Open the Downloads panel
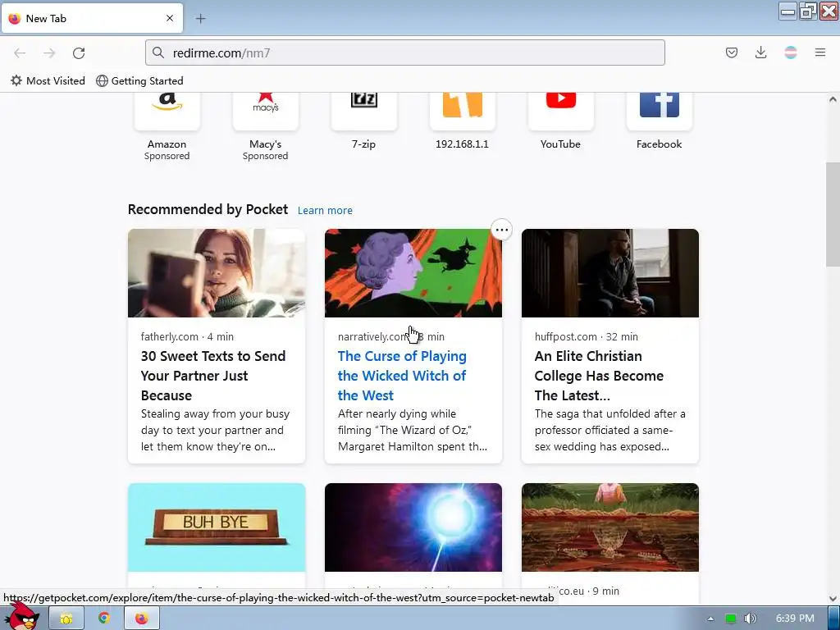Image resolution: width=840 pixels, height=630 pixels. coord(760,52)
